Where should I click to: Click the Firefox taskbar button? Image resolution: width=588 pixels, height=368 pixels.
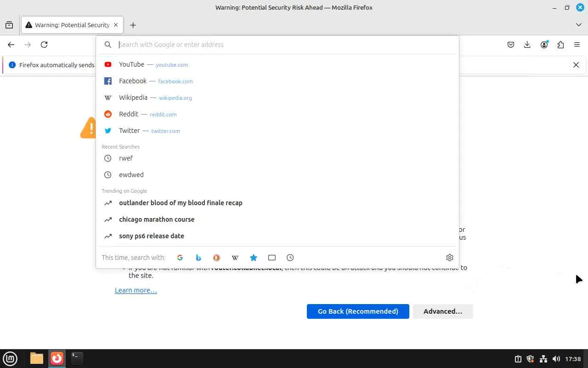pyautogui.click(x=57, y=358)
